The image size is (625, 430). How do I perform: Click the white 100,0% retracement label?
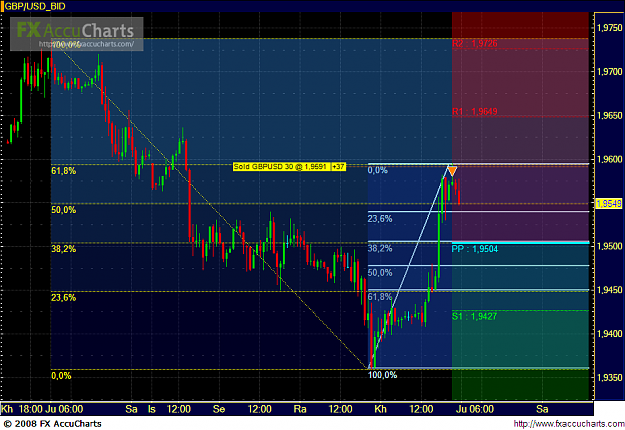382,375
